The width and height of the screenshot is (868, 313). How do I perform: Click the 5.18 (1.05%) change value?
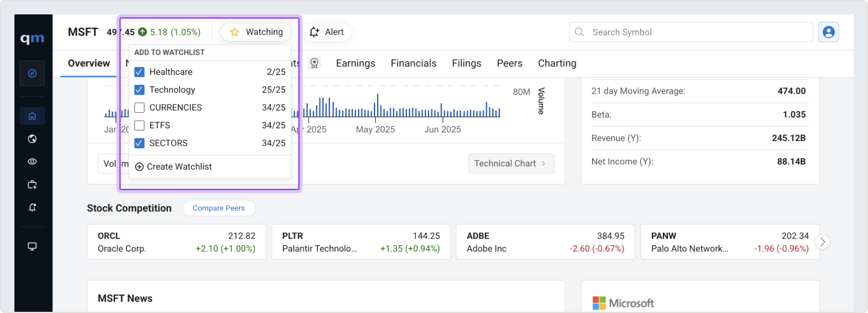(x=175, y=32)
